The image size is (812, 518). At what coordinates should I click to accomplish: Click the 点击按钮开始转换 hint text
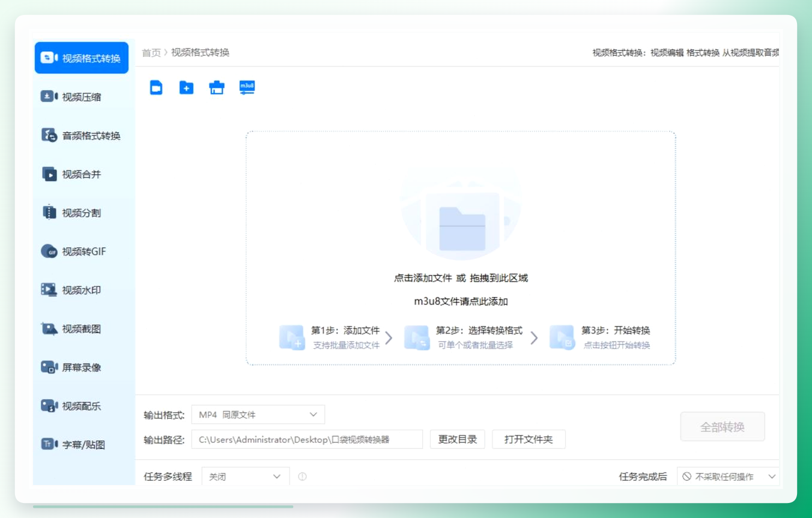click(x=617, y=345)
